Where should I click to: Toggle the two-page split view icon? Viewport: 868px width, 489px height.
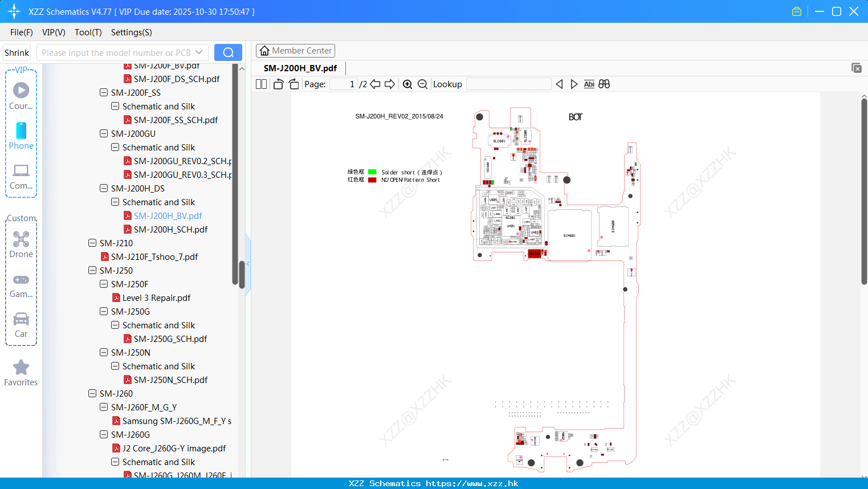(262, 84)
